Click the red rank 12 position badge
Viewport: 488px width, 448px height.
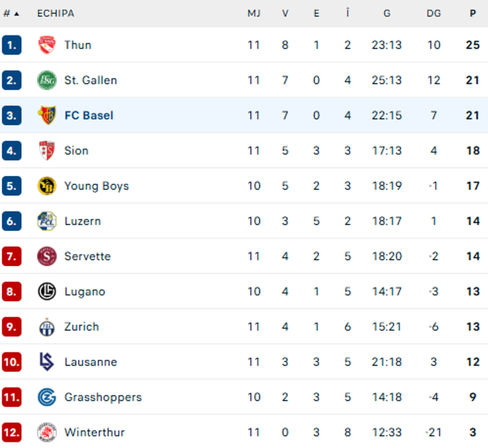pos(11,433)
